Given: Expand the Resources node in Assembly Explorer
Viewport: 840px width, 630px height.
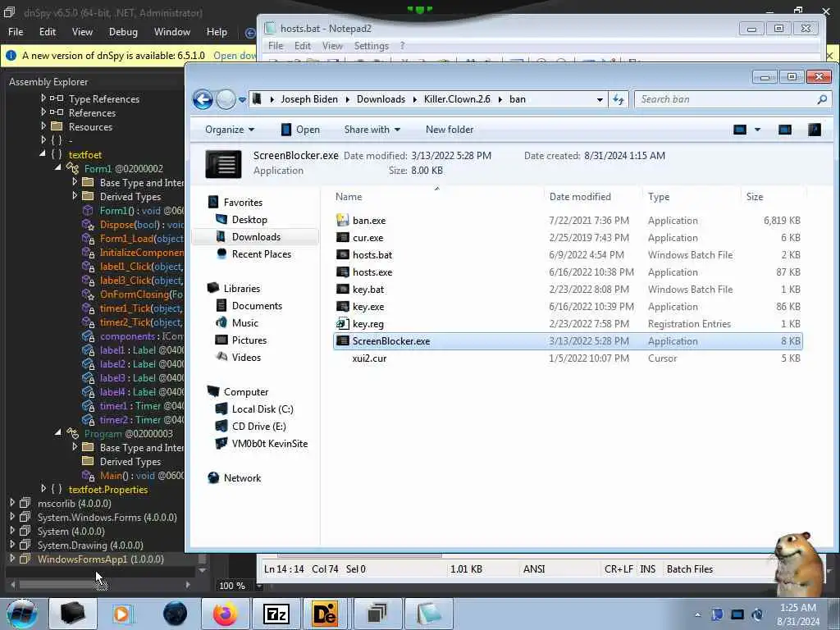Looking at the screenshot, I should coord(43,126).
